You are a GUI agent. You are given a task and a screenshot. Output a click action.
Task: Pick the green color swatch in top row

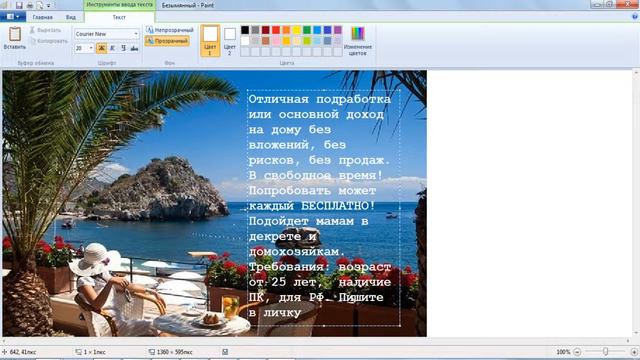[307, 30]
